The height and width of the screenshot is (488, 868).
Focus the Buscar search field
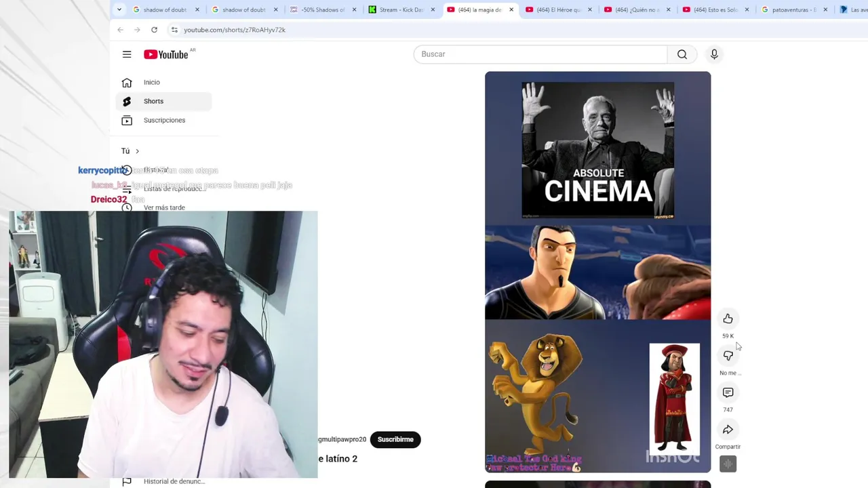(540, 54)
